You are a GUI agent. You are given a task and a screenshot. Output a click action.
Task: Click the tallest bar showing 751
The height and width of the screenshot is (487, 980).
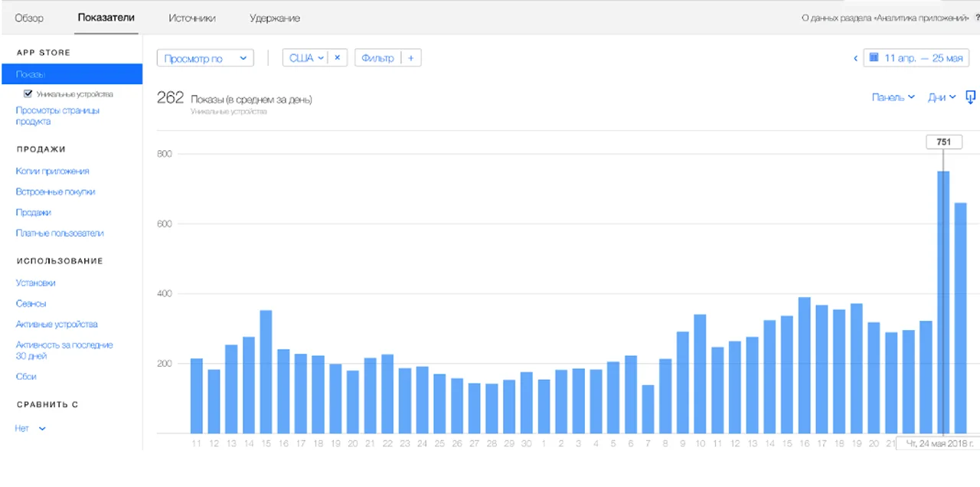point(943,302)
